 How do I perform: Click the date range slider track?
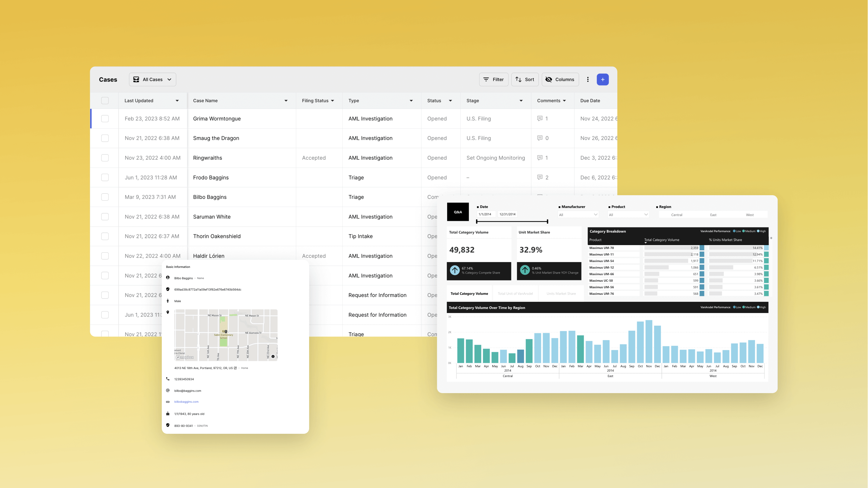[512, 221]
